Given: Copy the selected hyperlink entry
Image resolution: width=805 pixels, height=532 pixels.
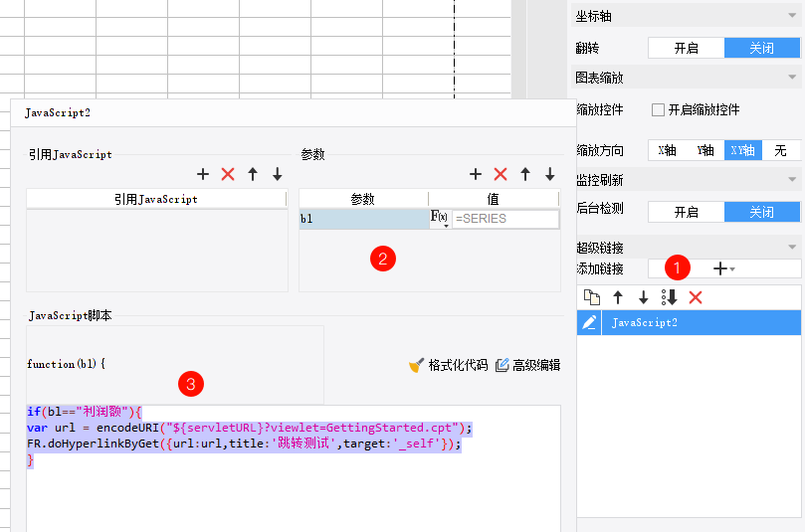Looking at the screenshot, I should (x=592, y=297).
